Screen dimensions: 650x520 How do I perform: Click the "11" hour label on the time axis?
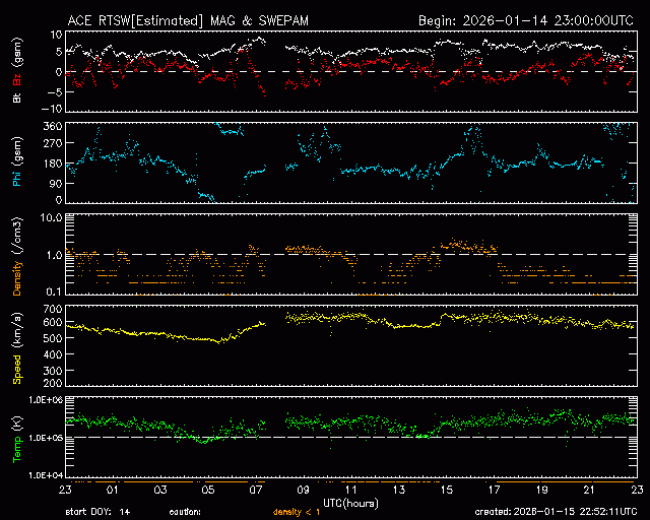[351, 490]
